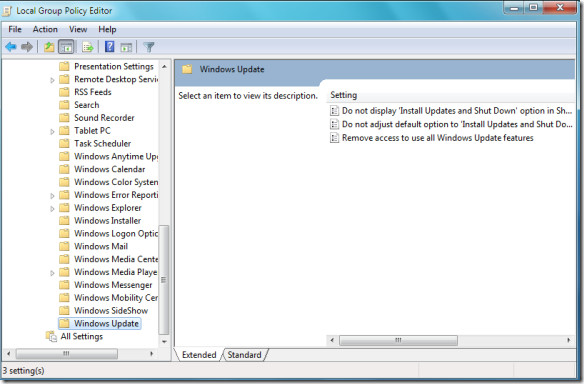584x384 pixels.
Task: Click the tree pane vertical scroll thumb
Action: pyautogui.click(x=164, y=280)
